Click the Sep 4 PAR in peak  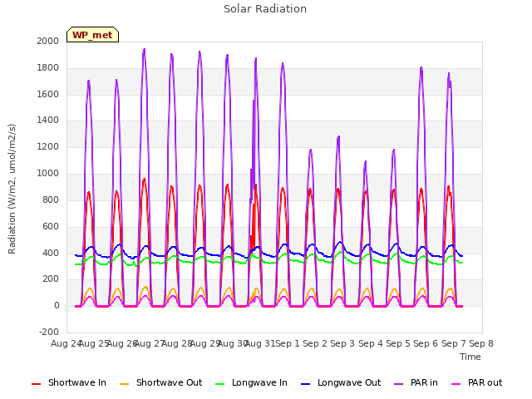point(366,162)
